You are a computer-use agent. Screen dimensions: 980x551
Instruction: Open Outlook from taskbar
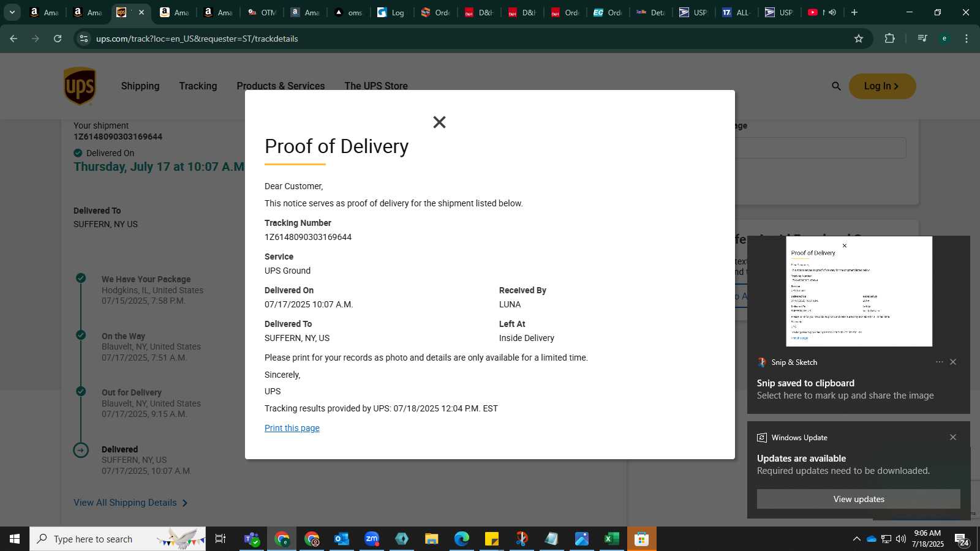pyautogui.click(x=341, y=539)
